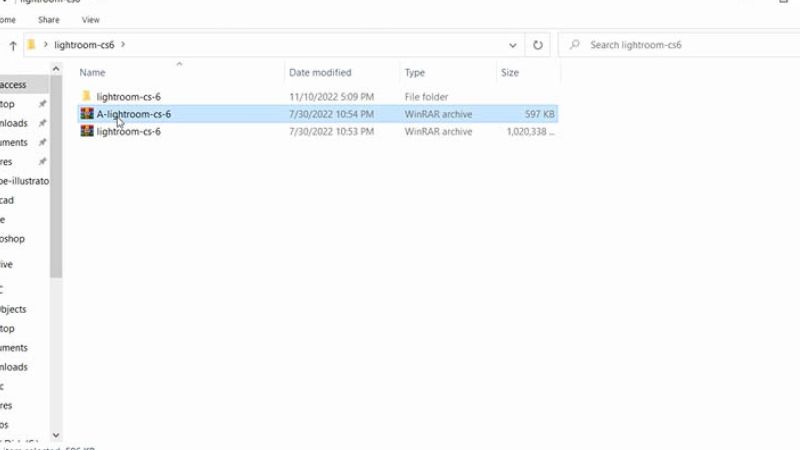This screenshot has width=800, height=450.
Task: Click the Type column header
Action: coord(415,73)
